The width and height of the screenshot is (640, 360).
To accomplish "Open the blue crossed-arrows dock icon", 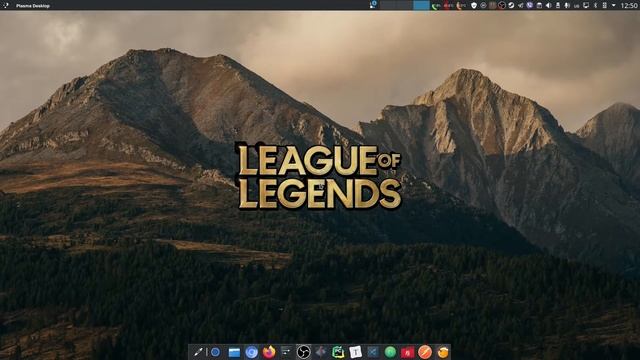I will click(x=373, y=352).
